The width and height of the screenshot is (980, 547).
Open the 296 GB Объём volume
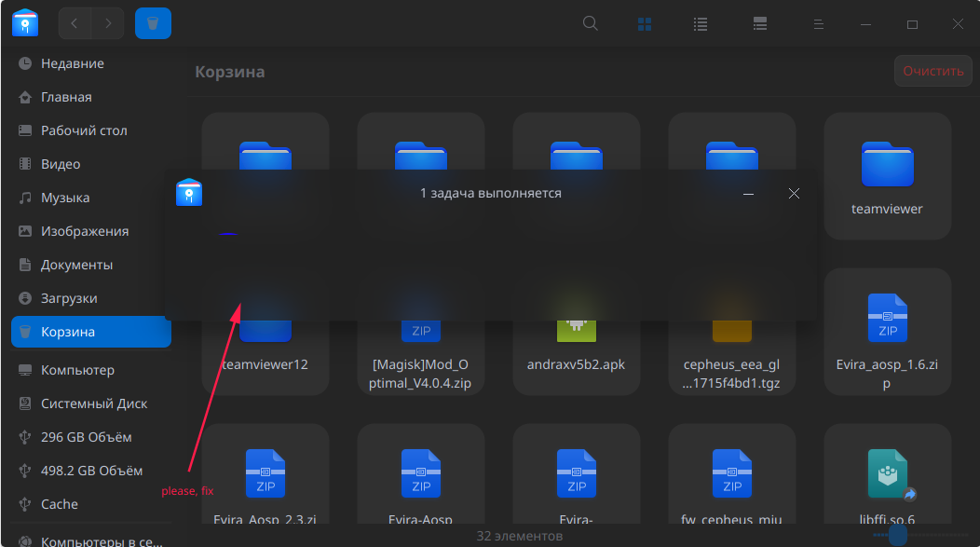(x=90, y=437)
